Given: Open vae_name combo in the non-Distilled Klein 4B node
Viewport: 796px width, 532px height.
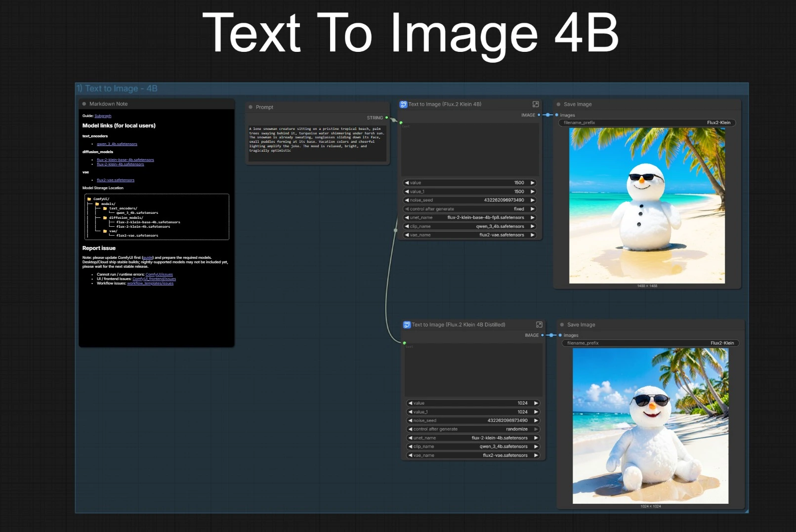Looking at the screenshot, I should tap(469, 235).
